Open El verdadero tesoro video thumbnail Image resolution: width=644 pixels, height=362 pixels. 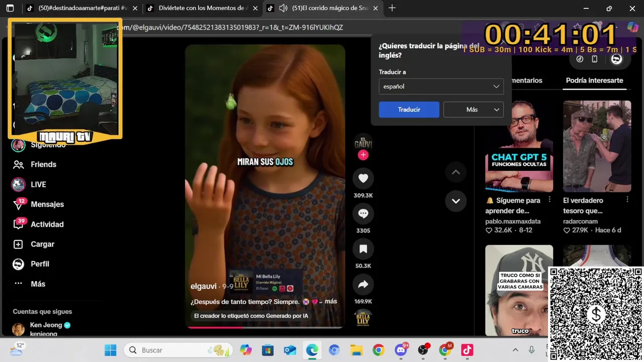click(x=597, y=146)
